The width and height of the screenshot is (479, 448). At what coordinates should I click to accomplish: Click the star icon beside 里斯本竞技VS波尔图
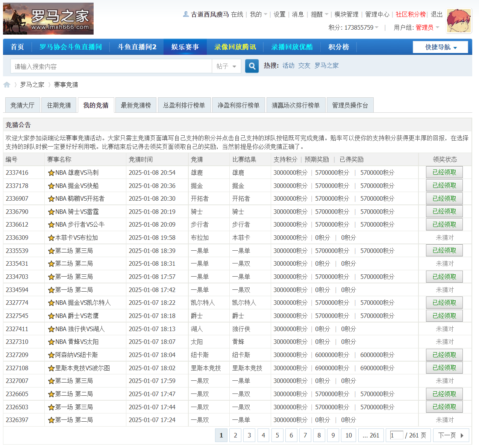[x=52, y=368]
